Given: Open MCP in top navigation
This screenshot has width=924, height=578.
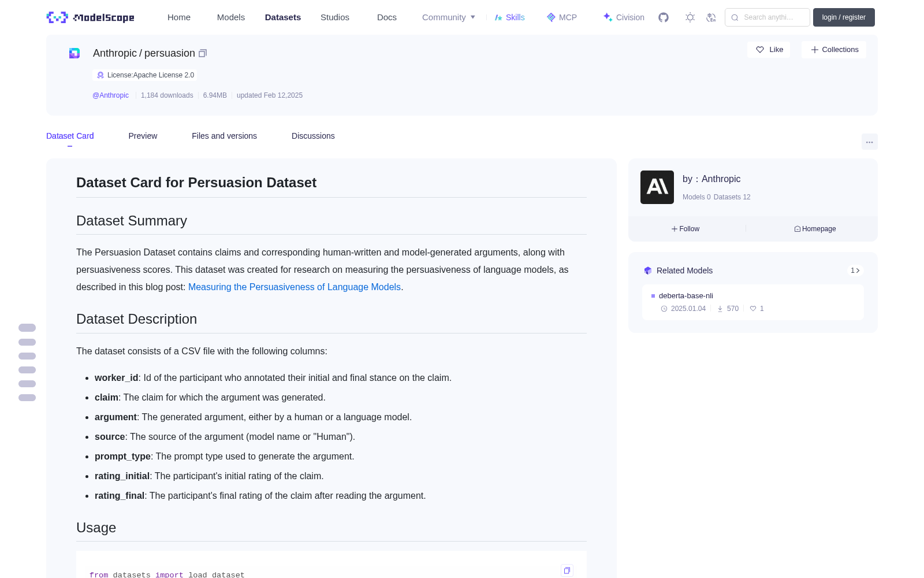Looking at the screenshot, I should pos(562,17).
